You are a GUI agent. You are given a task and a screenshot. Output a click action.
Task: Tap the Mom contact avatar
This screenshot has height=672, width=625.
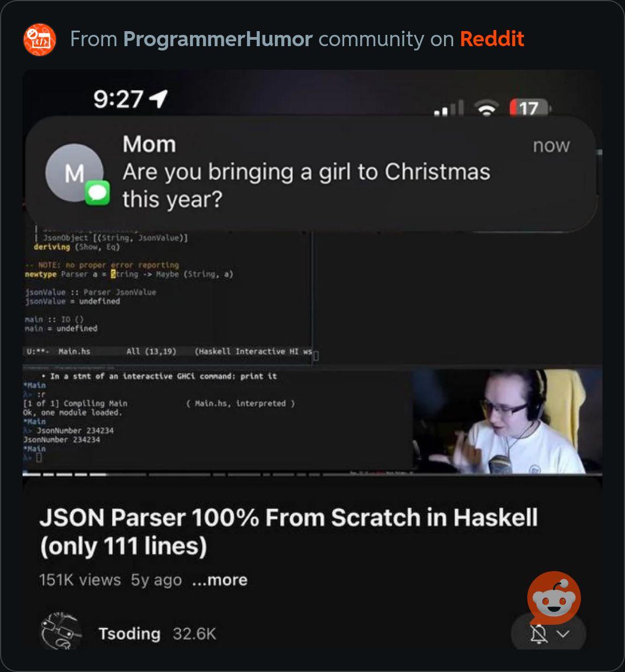tap(74, 172)
